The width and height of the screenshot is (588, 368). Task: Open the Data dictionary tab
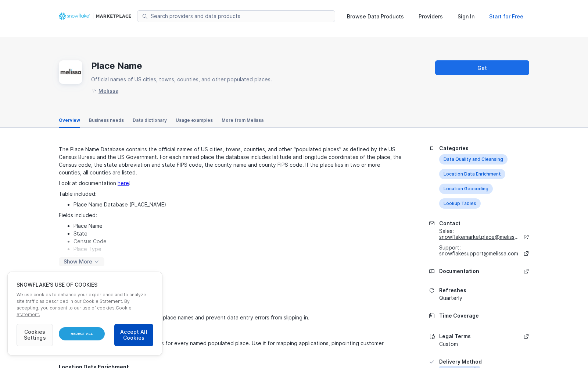click(x=150, y=120)
